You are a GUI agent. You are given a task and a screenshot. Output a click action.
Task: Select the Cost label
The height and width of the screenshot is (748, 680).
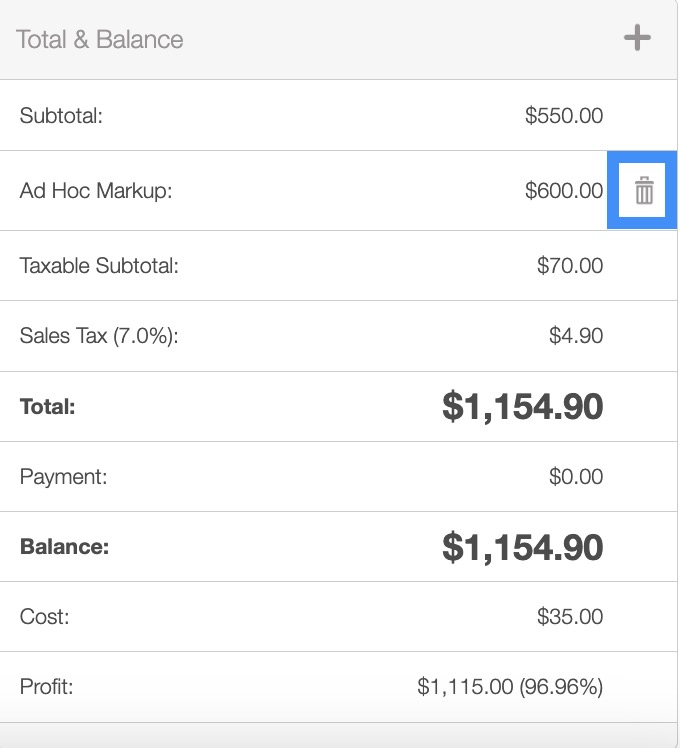pos(45,617)
